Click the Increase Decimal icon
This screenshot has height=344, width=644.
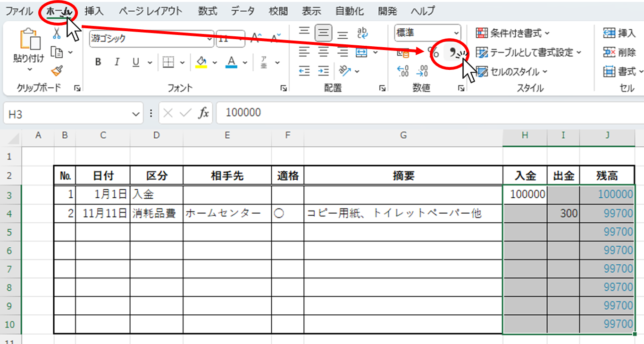click(x=402, y=71)
